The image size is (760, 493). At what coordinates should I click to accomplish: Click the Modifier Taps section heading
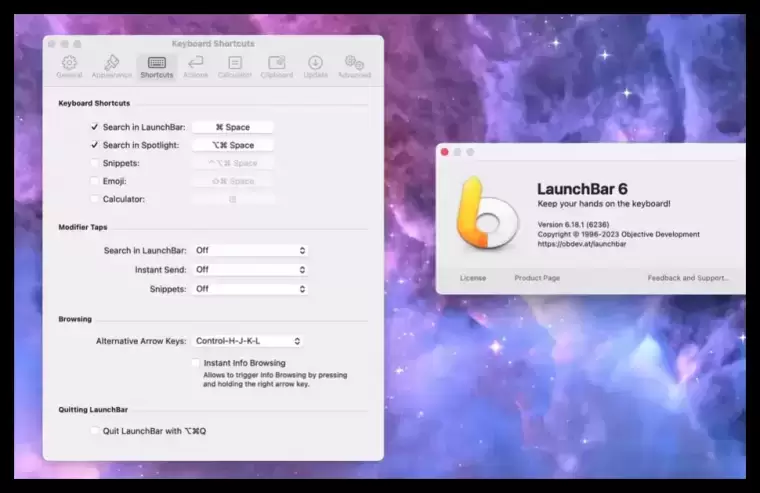pos(83,227)
